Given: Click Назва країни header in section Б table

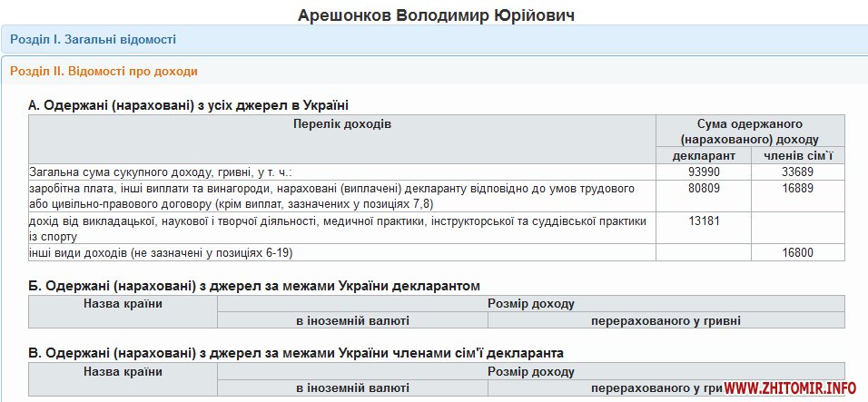Looking at the screenshot, I should coord(123,304).
